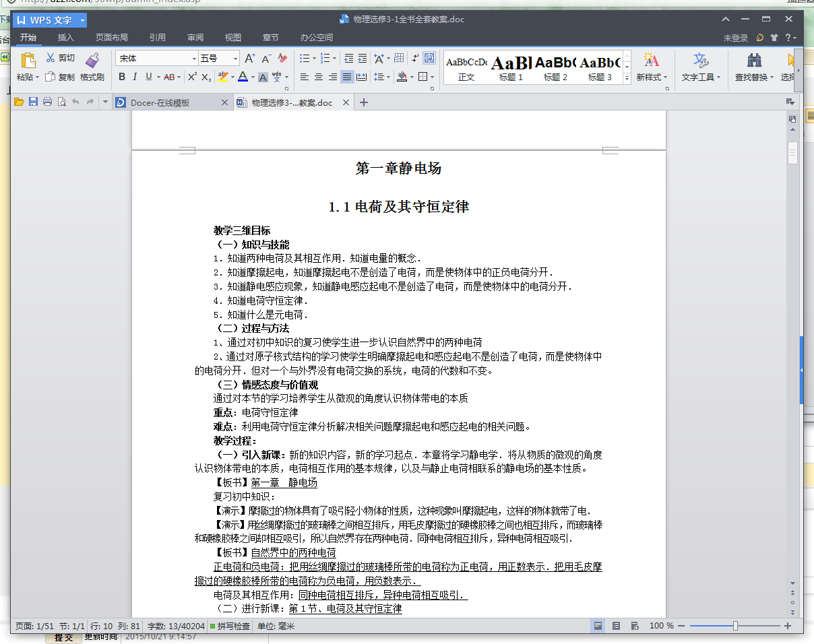This screenshot has width=814, height=644.
Task: Toggle subscript X₂ formatting
Action: (x=206, y=77)
